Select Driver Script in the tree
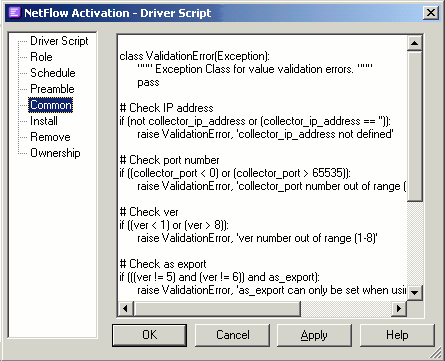Viewport: 445px width, 361px height. [59, 41]
